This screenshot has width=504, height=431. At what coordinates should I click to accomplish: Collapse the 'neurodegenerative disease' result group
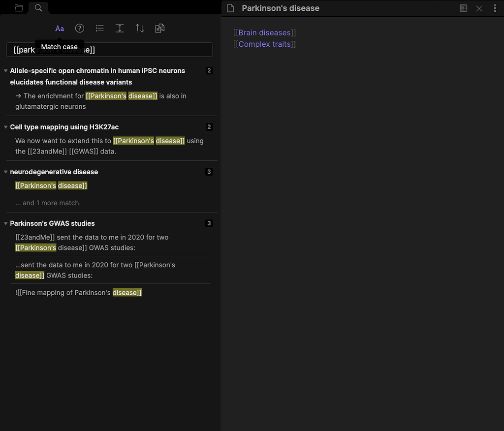[5, 172]
